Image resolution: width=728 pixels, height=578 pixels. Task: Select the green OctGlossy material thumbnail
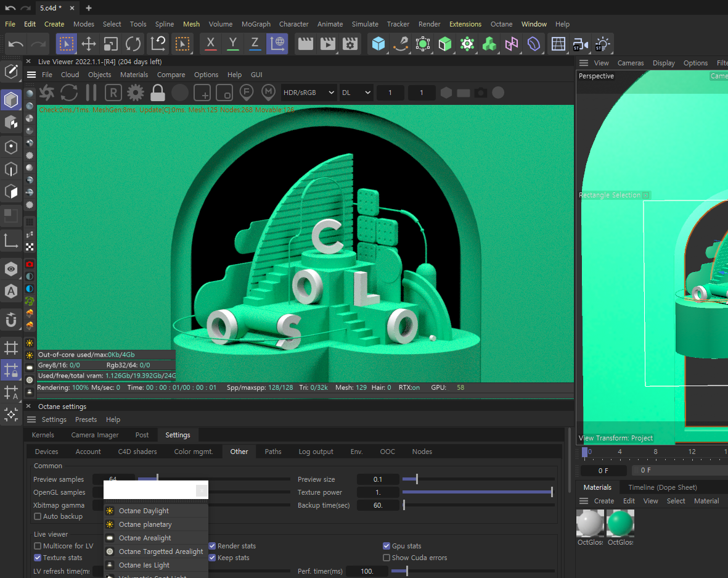(x=620, y=524)
